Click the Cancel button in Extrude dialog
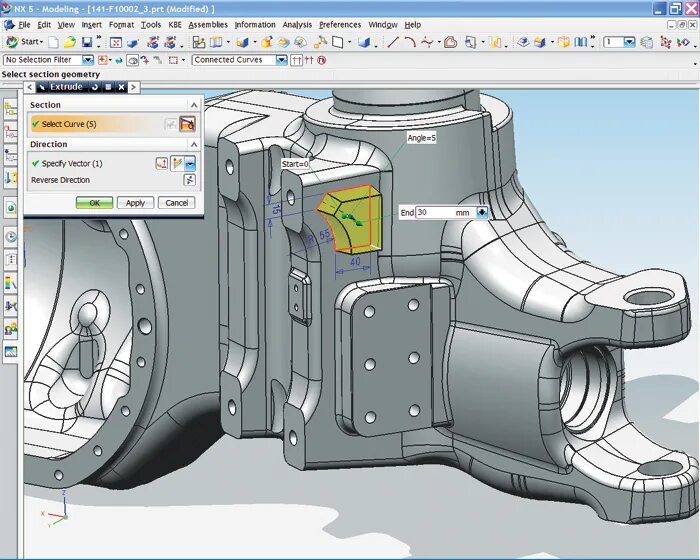 click(177, 203)
